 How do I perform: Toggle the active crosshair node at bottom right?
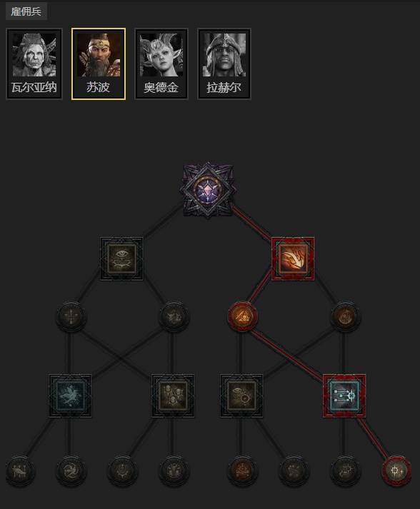tap(396, 470)
